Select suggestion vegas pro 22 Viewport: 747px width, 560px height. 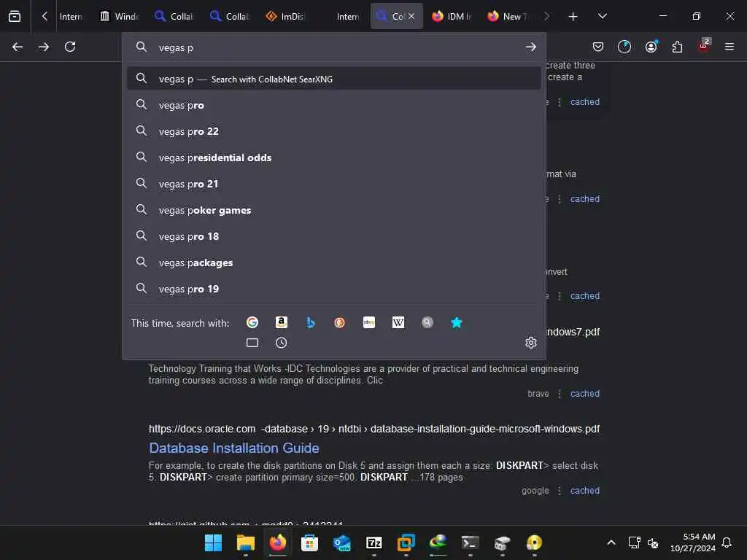333,131
